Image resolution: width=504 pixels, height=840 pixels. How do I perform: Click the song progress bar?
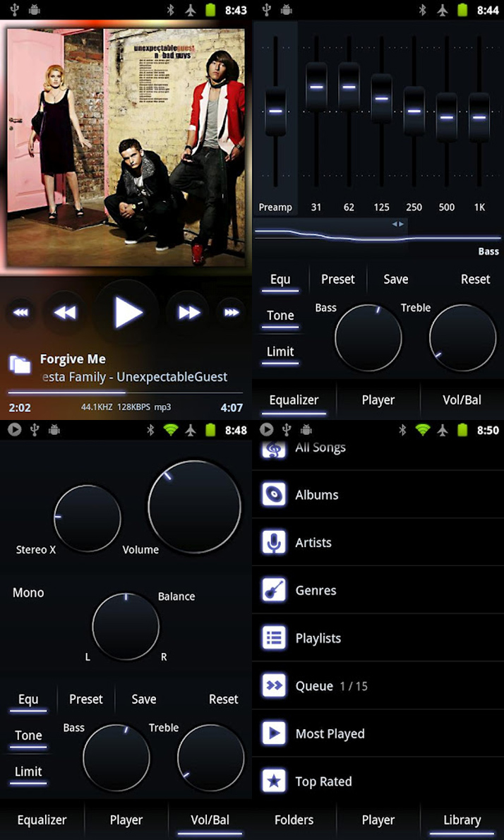pyautogui.click(x=126, y=392)
